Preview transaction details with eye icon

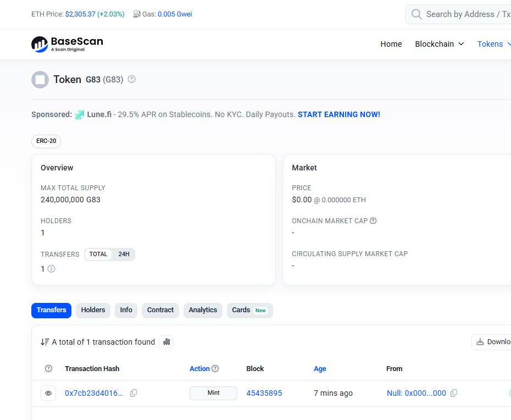[48, 393]
